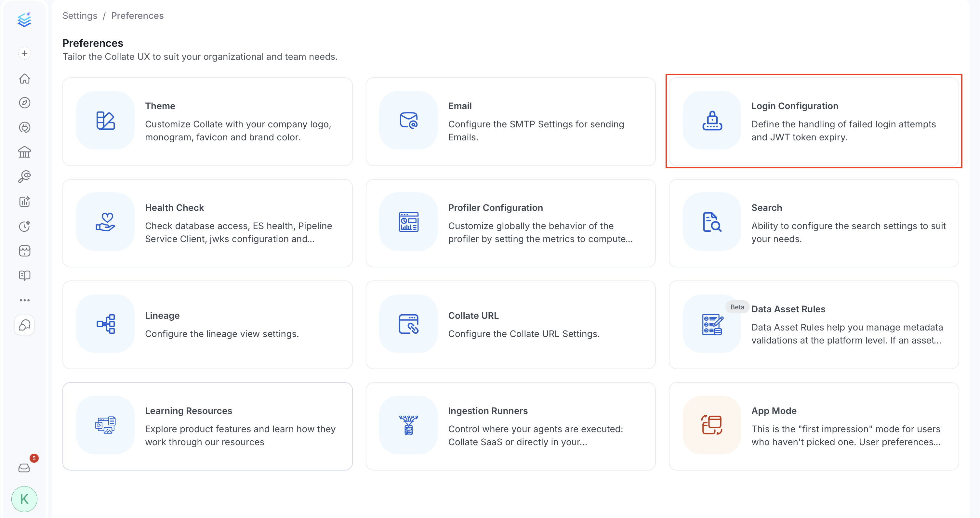
Task: Open the chat assistant sidebar icon
Action: (24, 325)
